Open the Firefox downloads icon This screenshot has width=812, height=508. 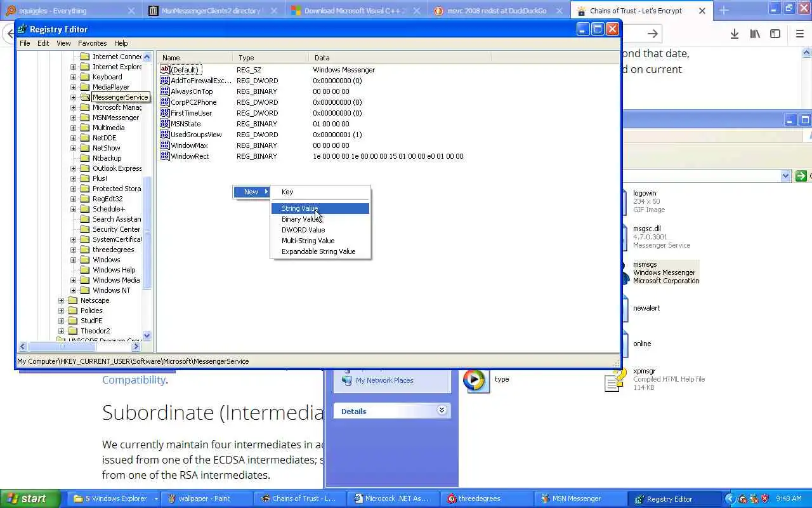coord(734,34)
